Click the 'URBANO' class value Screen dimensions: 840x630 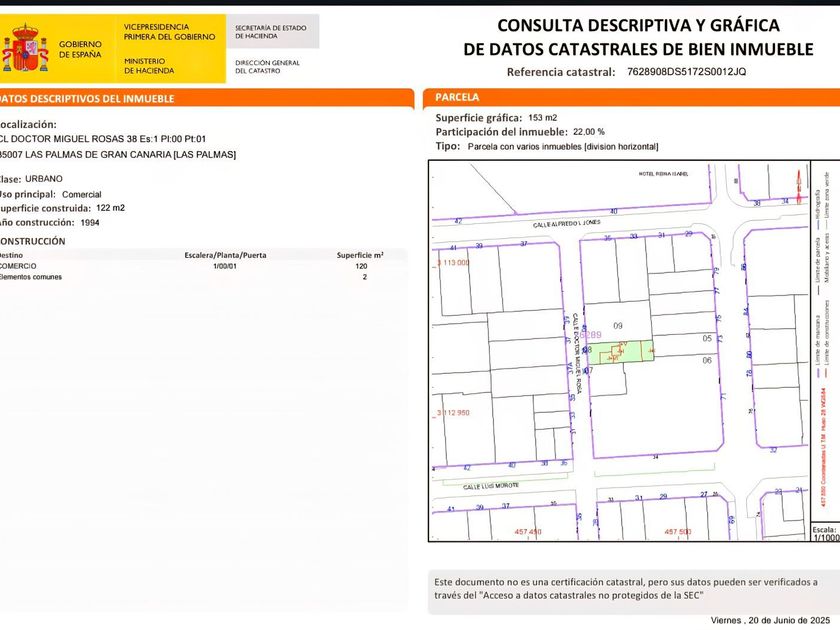pyautogui.click(x=44, y=178)
